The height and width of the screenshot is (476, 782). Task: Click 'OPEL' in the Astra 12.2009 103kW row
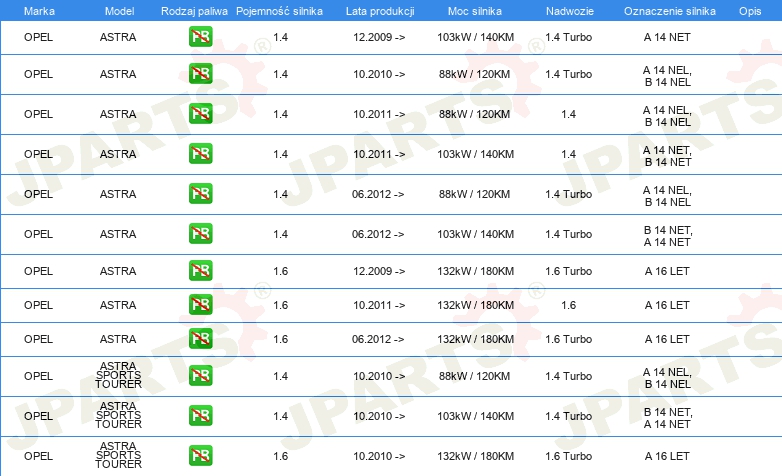38,37
